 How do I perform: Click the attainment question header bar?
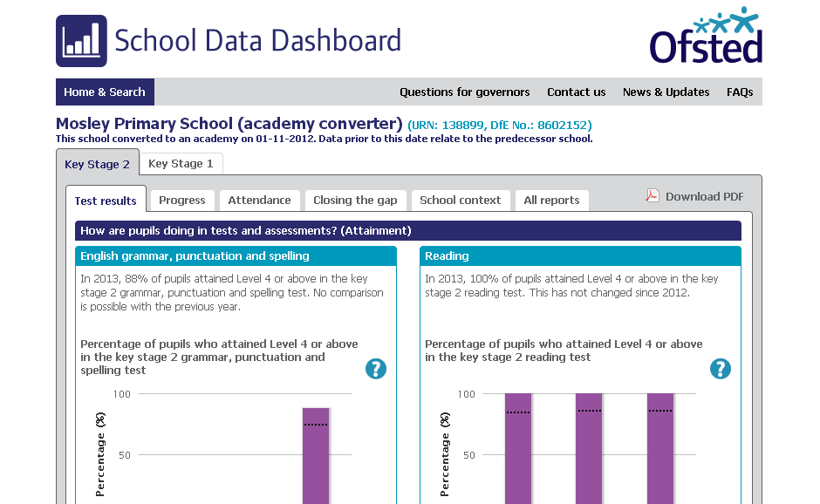408,230
